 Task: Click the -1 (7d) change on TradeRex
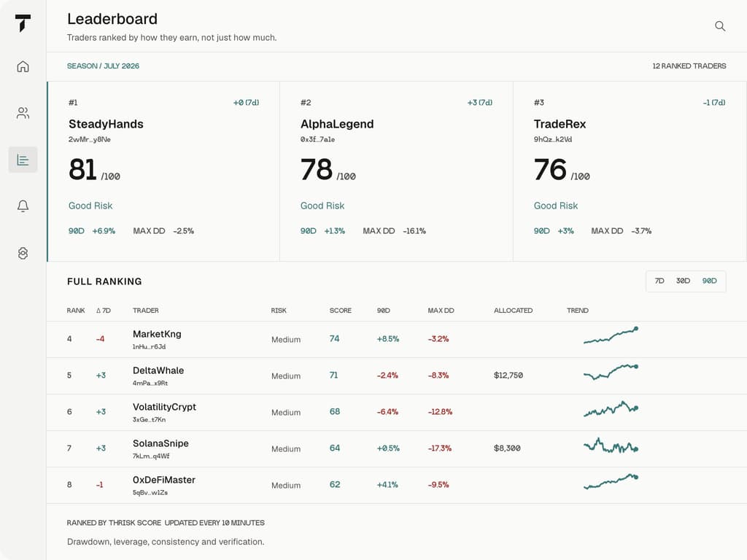pyautogui.click(x=714, y=102)
